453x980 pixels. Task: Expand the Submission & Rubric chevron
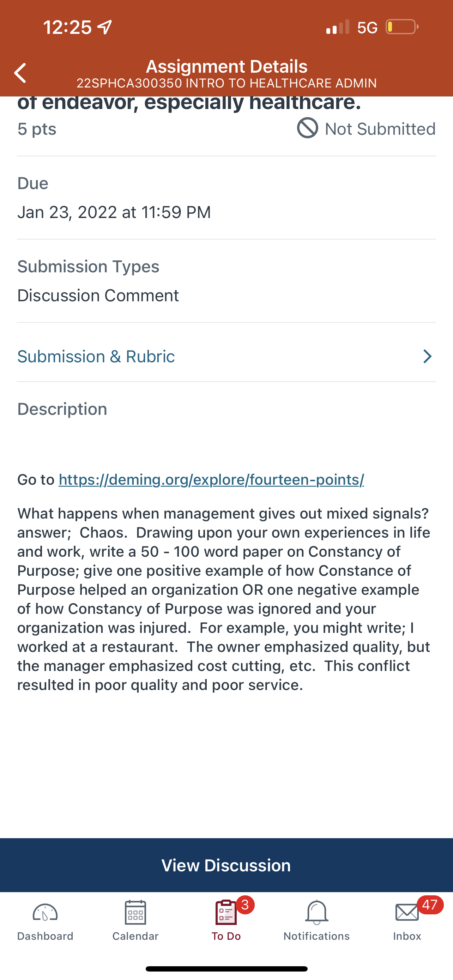coord(427,356)
